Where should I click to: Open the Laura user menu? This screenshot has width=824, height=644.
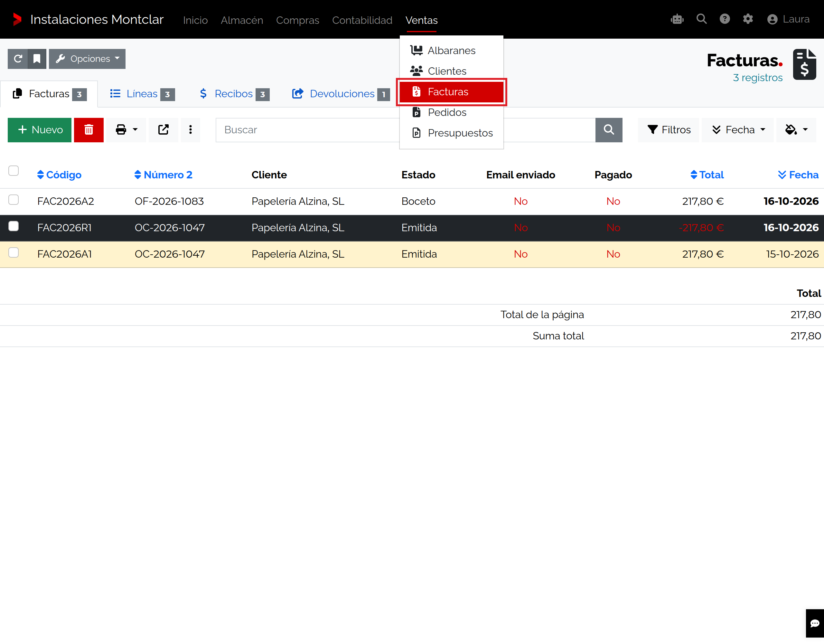(x=788, y=19)
